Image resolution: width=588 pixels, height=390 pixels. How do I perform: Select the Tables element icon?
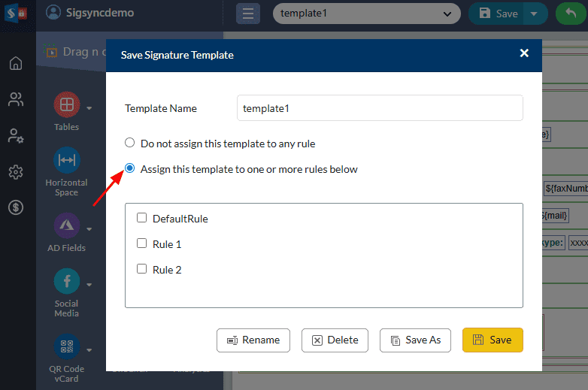click(x=66, y=104)
